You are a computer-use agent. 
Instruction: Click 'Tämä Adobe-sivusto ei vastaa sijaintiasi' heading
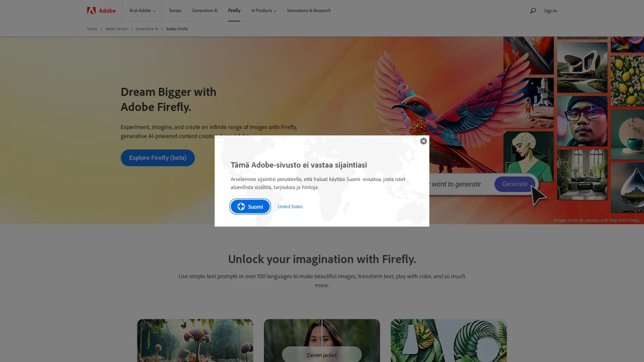click(299, 165)
